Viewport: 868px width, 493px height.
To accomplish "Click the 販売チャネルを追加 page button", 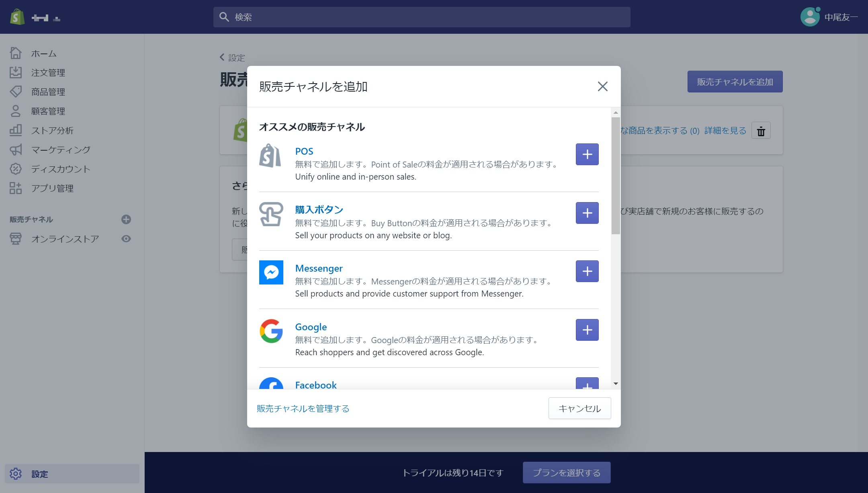I will (735, 82).
